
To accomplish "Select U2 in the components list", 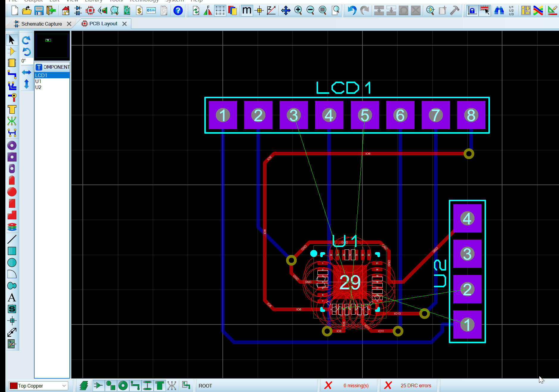I will click(38, 87).
